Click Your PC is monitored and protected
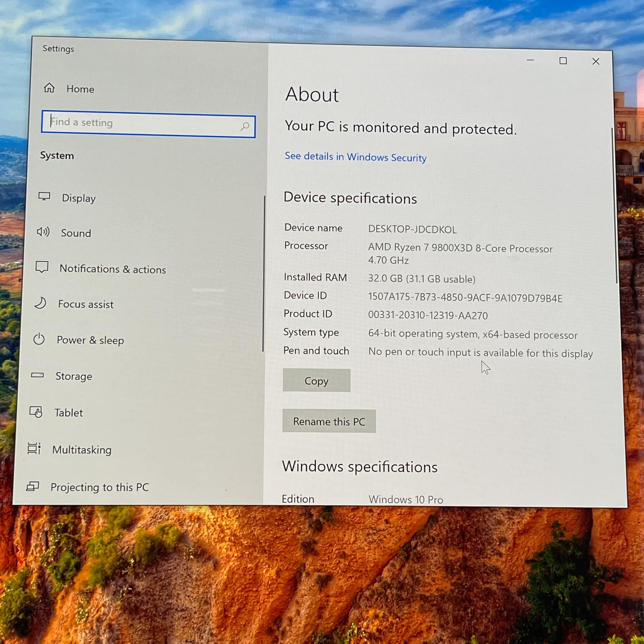Screen dimensions: 644x644 (401, 128)
